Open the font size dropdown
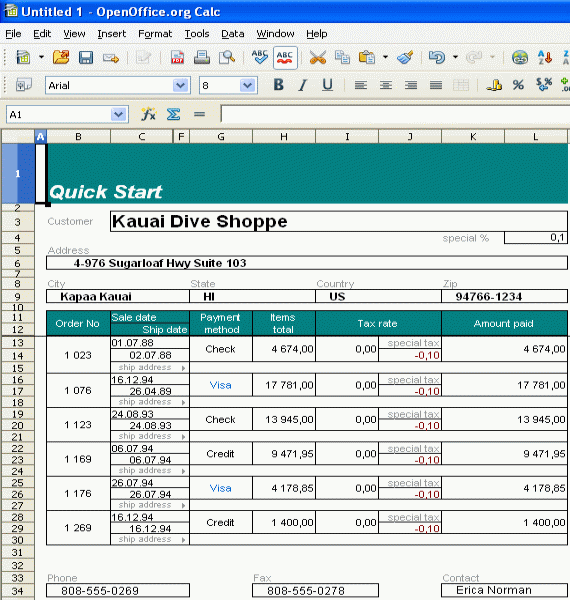 248,85
